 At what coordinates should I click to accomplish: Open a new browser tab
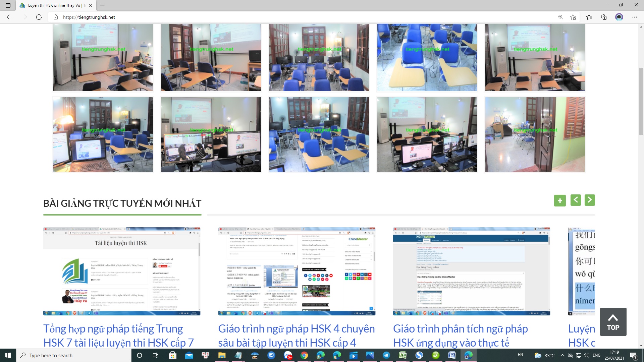(x=102, y=5)
